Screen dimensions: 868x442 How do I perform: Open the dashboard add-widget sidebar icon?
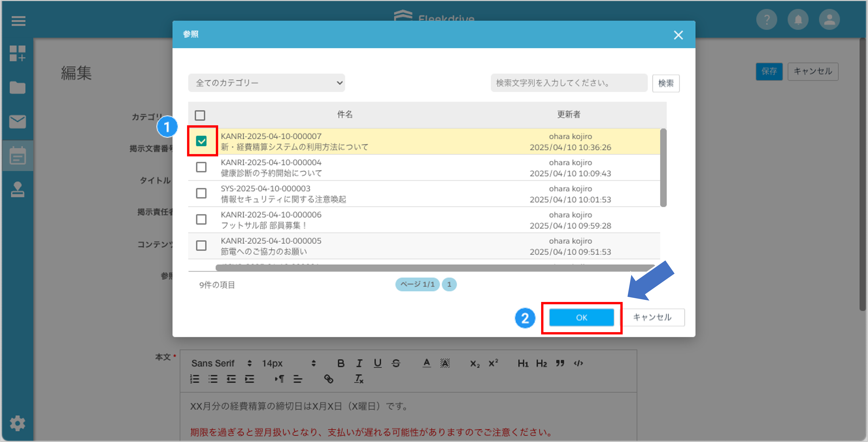pyautogui.click(x=18, y=54)
